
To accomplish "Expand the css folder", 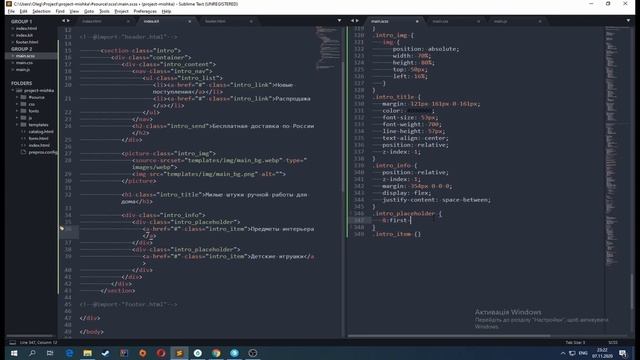I will coord(17,104).
